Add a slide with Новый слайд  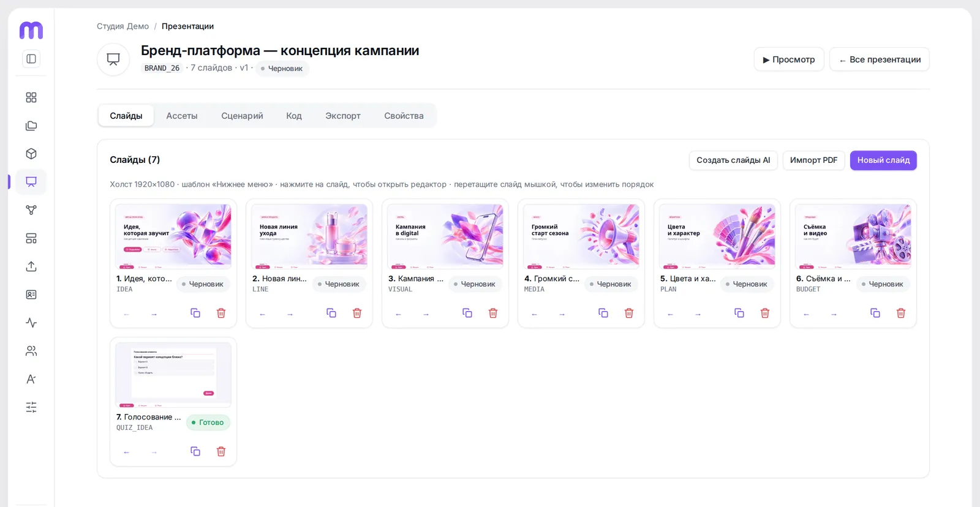pos(883,160)
